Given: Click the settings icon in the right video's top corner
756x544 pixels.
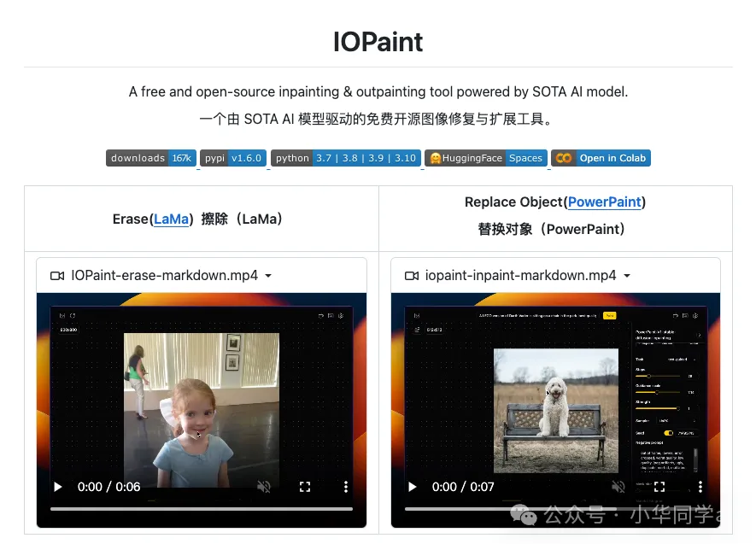Looking at the screenshot, I should 695,314.
